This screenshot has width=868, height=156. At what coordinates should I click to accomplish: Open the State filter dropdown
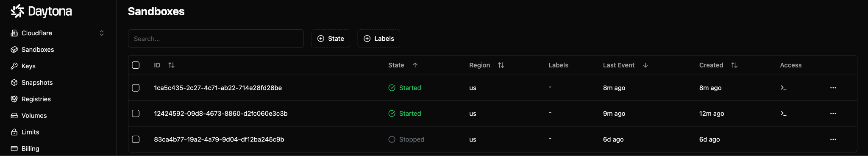(331, 39)
